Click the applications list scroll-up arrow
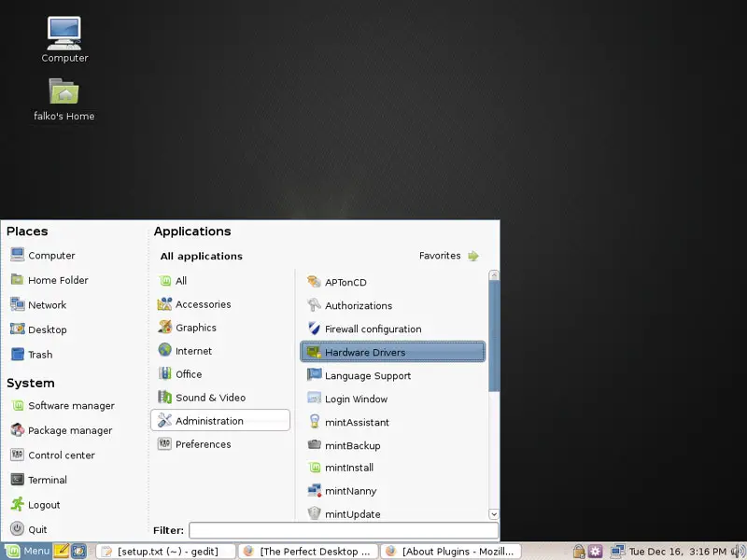Image resolution: width=747 pixels, height=560 pixels. pyautogui.click(x=494, y=275)
